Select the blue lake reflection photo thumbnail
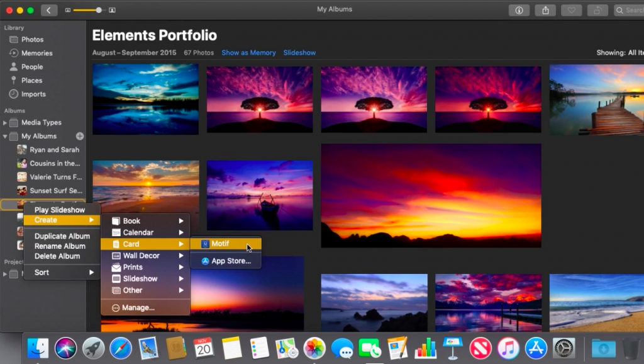This screenshot has width=644, height=364. pos(145,99)
